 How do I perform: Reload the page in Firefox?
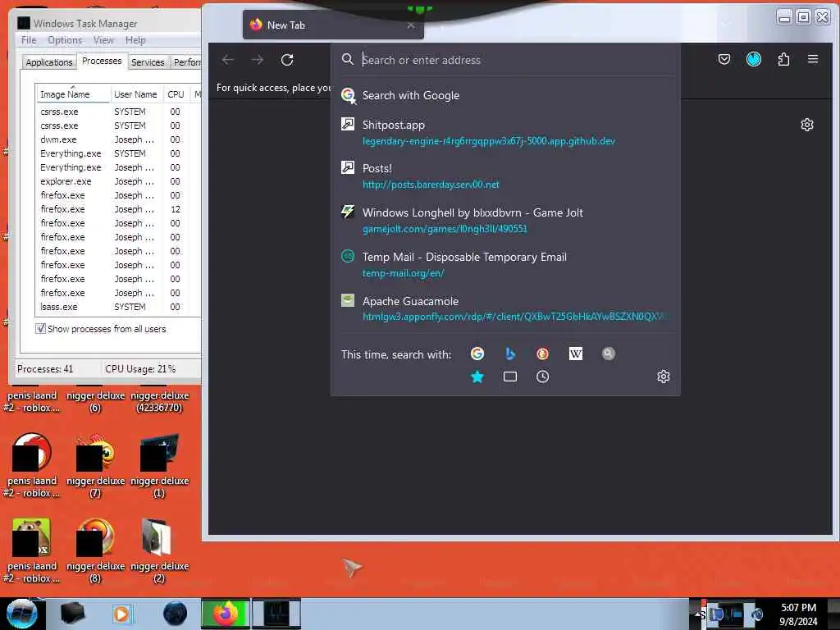(287, 60)
